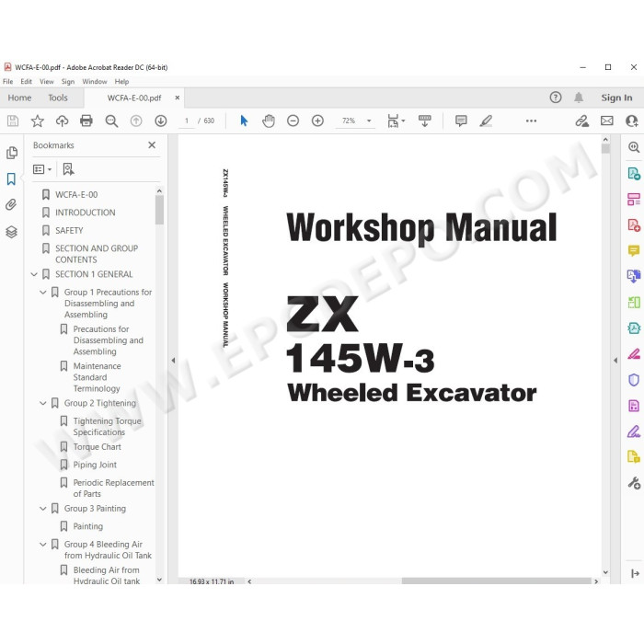644x644 pixels.
Task: Open the Attachments paperclip panel
Action: [11, 204]
